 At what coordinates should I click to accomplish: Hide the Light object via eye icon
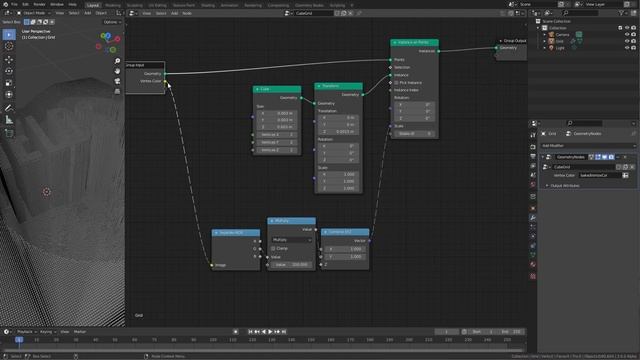(627, 48)
